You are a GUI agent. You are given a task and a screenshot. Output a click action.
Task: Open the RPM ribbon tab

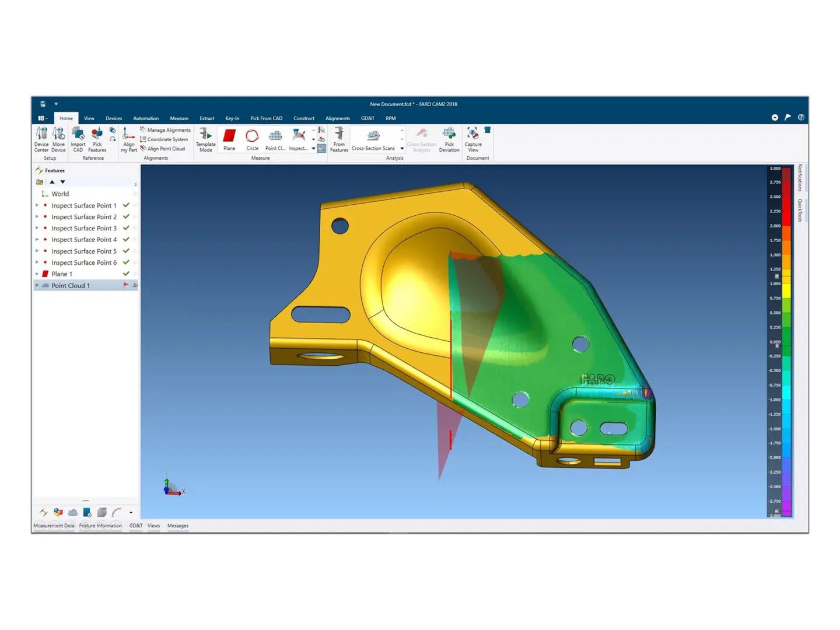click(390, 118)
